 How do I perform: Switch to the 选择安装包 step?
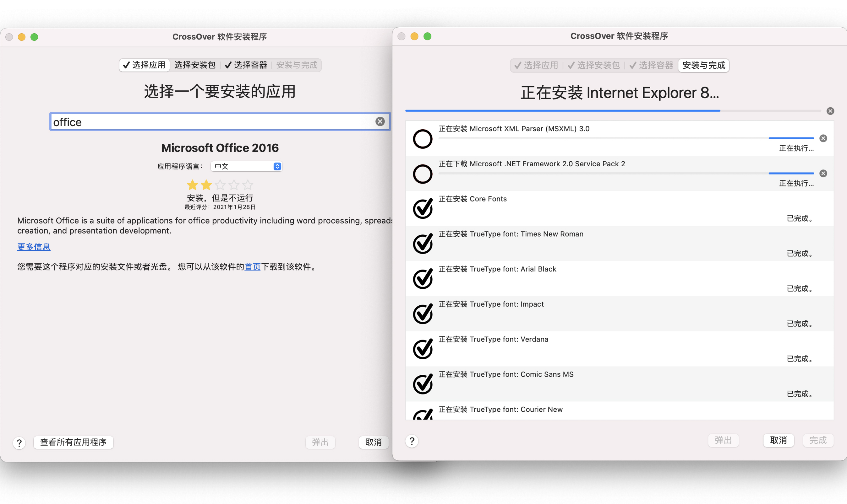(x=195, y=65)
